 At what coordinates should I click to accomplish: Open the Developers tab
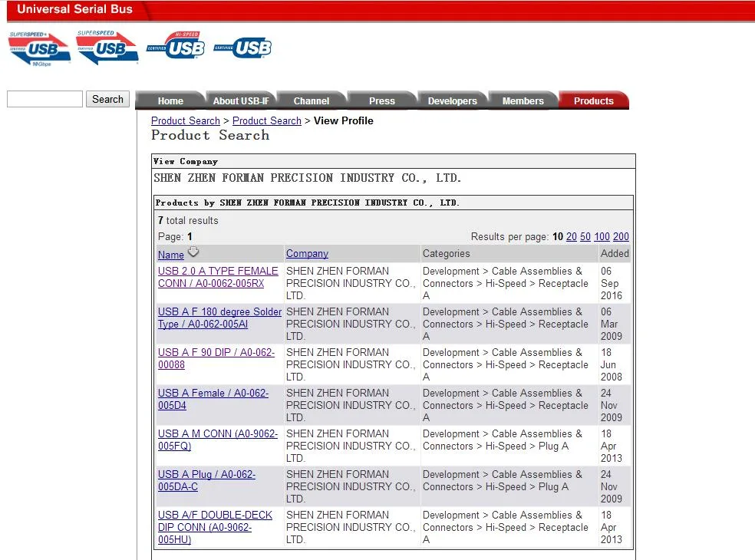(x=452, y=100)
